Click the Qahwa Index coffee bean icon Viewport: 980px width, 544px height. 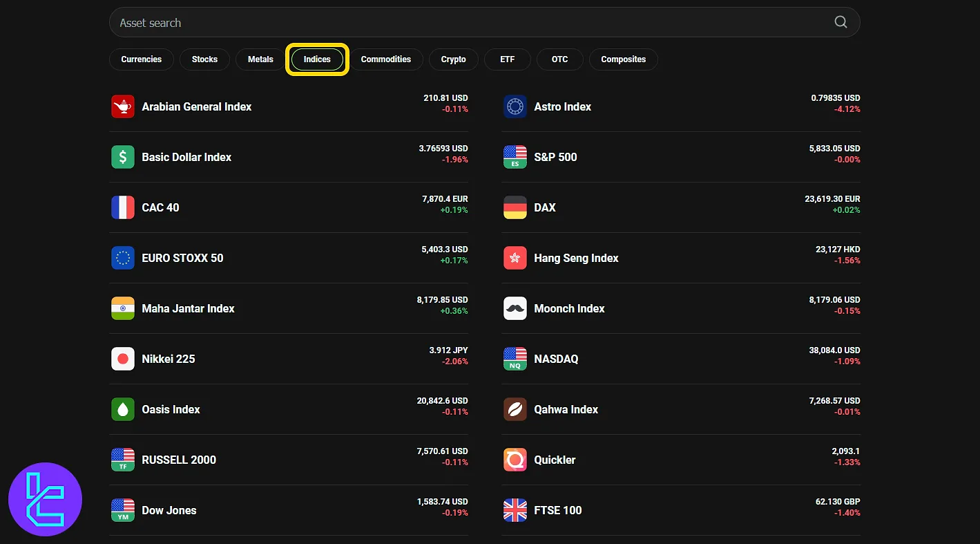click(x=515, y=409)
